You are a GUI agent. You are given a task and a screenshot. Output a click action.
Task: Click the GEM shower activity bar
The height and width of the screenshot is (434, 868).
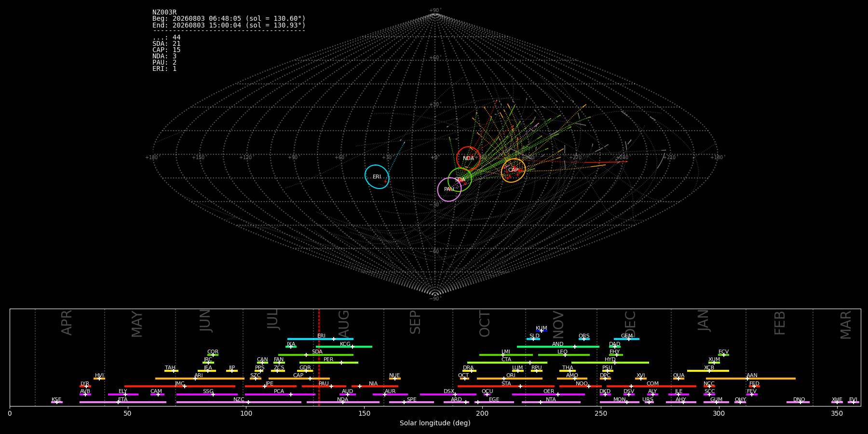coord(626,339)
